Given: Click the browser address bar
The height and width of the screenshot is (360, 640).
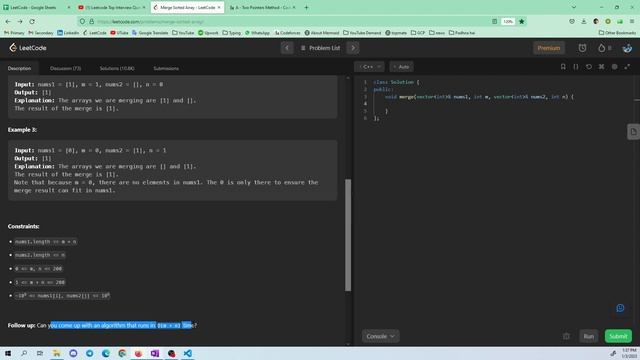Looking at the screenshot, I should [286, 21].
